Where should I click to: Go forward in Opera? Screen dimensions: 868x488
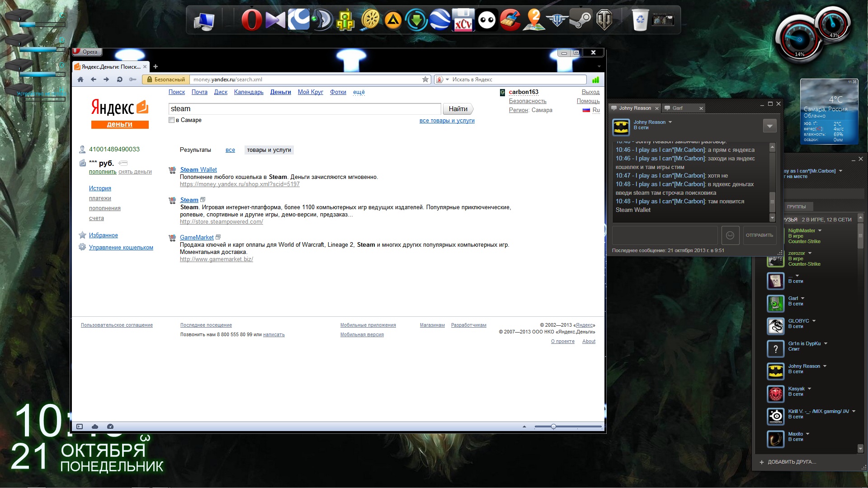[106, 80]
